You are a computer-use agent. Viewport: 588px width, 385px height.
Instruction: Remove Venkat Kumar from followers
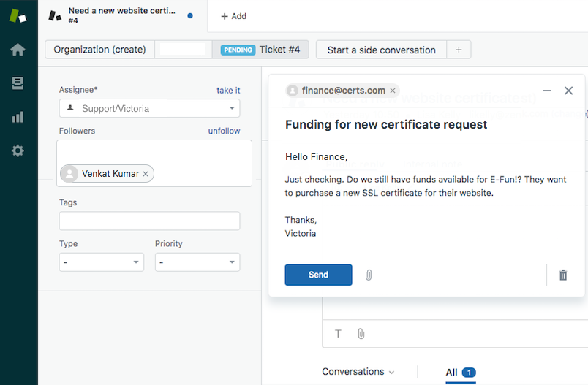pos(146,174)
